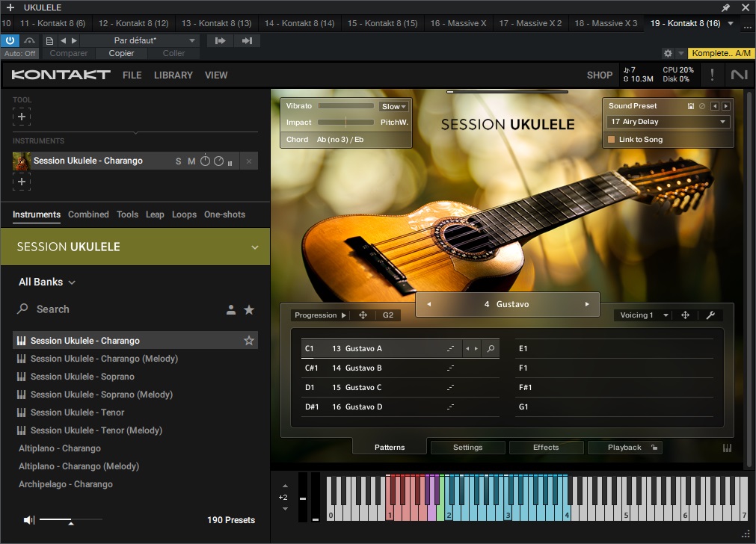Screen dimensions: 756x544
Task: Adjust the Impact slider
Action: (x=345, y=122)
